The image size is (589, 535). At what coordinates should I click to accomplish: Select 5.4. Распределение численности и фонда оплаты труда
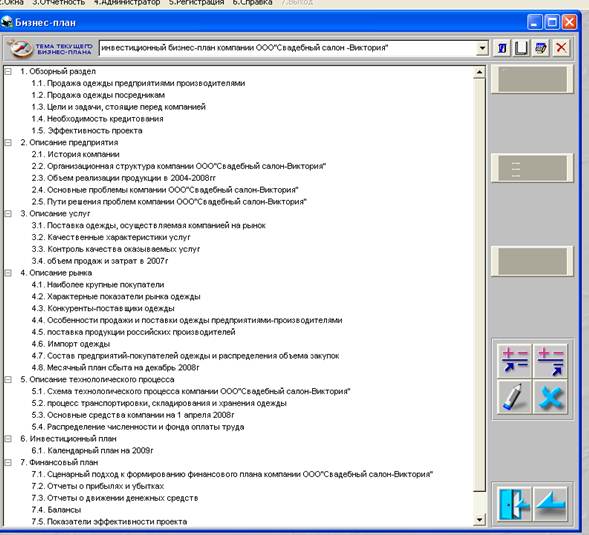click(x=138, y=427)
